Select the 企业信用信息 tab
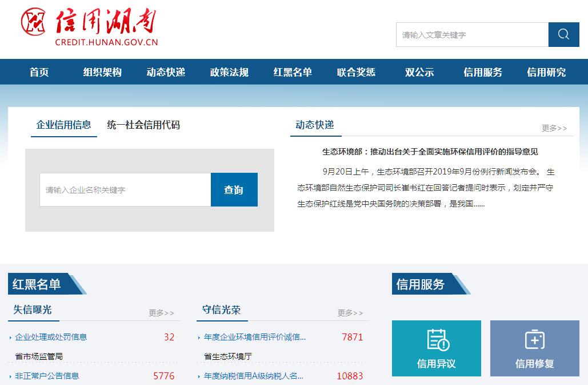The height and width of the screenshot is (385, 588). (x=63, y=125)
